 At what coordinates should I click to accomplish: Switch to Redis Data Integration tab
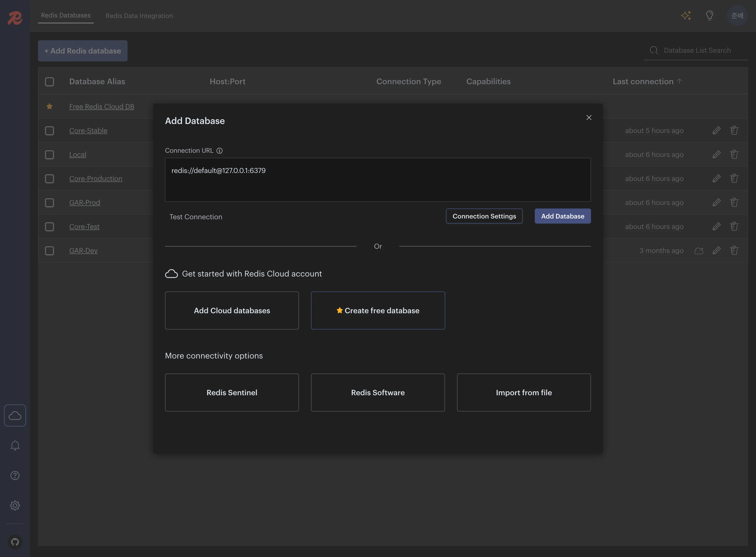tap(139, 15)
